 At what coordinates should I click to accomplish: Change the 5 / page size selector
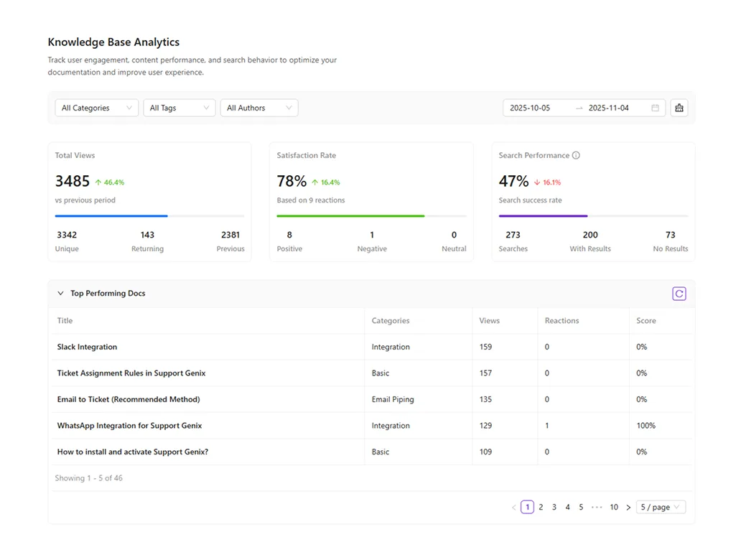661,508
